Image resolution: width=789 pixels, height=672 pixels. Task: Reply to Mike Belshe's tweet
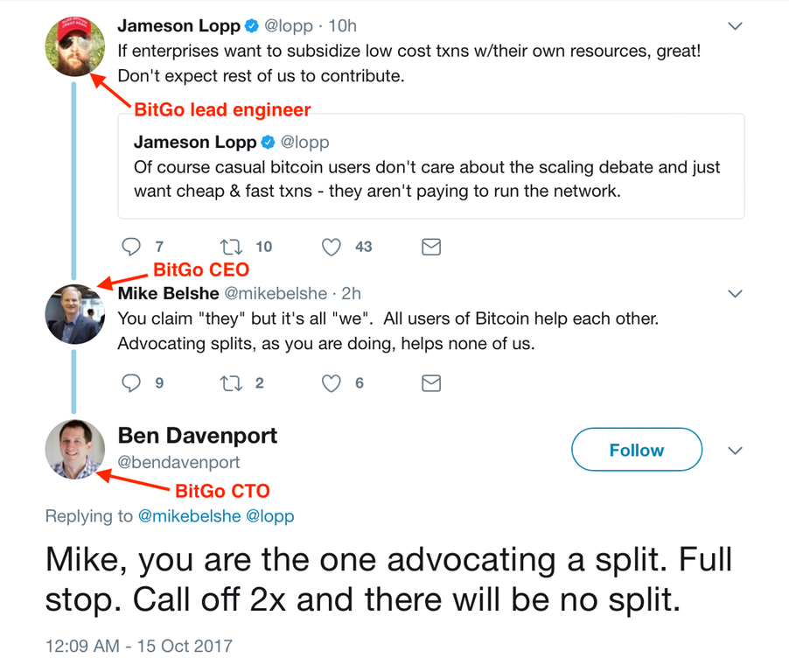pyautogui.click(x=131, y=383)
